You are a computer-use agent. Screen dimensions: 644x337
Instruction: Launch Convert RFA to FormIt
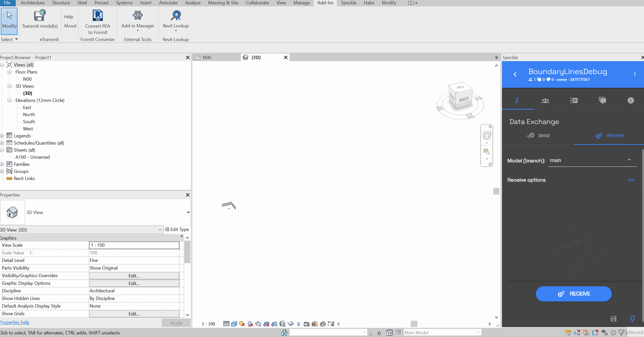pyautogui.click(x=98, y=22)
